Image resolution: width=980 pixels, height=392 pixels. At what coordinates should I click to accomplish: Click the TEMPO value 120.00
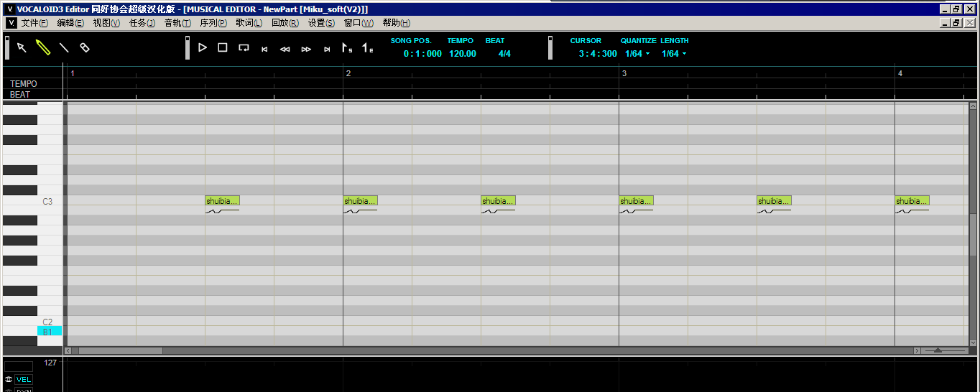click(x=462, y=54)
